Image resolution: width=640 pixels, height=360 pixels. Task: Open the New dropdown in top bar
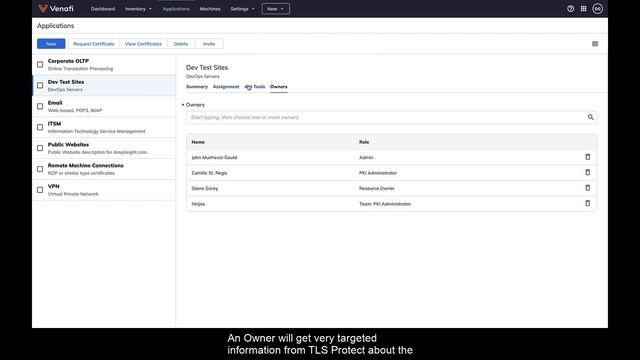pyautogui.click(x=276, y=9)
